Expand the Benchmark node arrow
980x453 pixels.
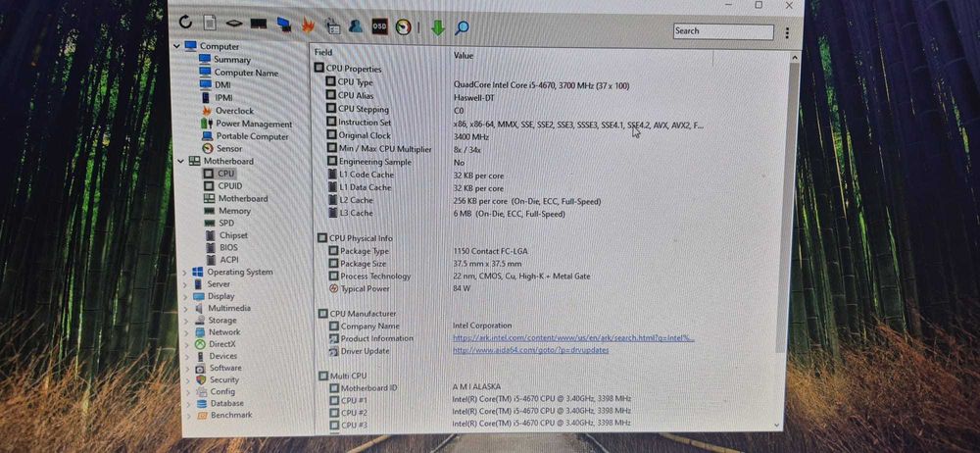pyautogui.click(x=189, y=416)
